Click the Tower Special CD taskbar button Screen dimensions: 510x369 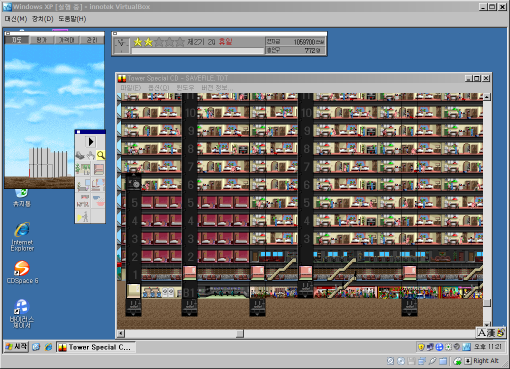click(96, 347)
